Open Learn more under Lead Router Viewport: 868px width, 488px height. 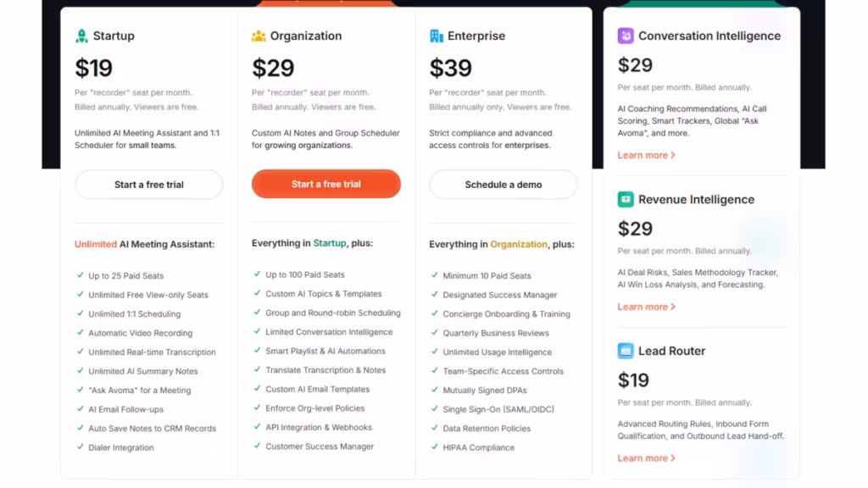click(646, 458)
